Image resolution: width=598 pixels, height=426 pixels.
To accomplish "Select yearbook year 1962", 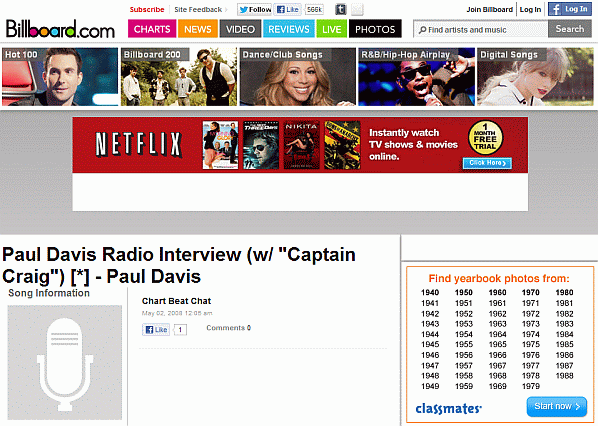I will point(497,313).
